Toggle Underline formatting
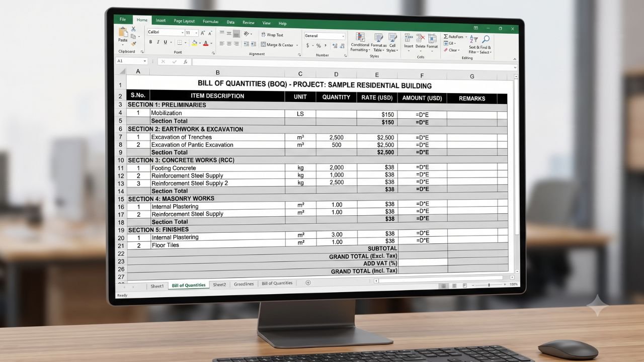This screenshot has height=362, width=644. [x=165, y=42]
